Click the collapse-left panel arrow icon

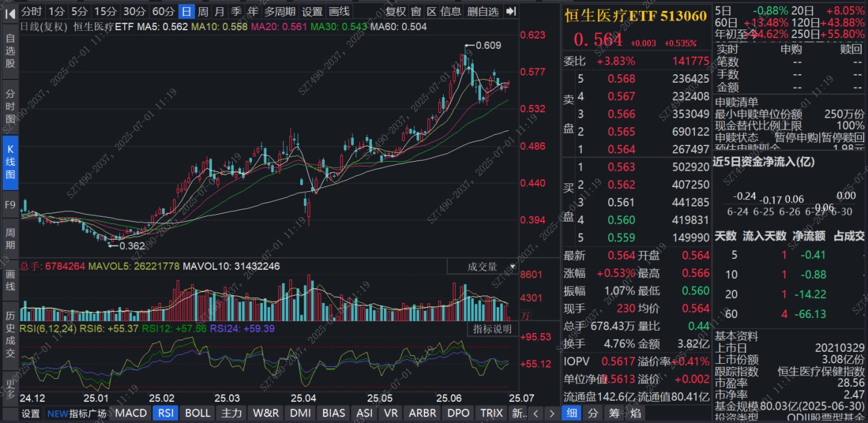pyautogui.click(x=10, y=11)
